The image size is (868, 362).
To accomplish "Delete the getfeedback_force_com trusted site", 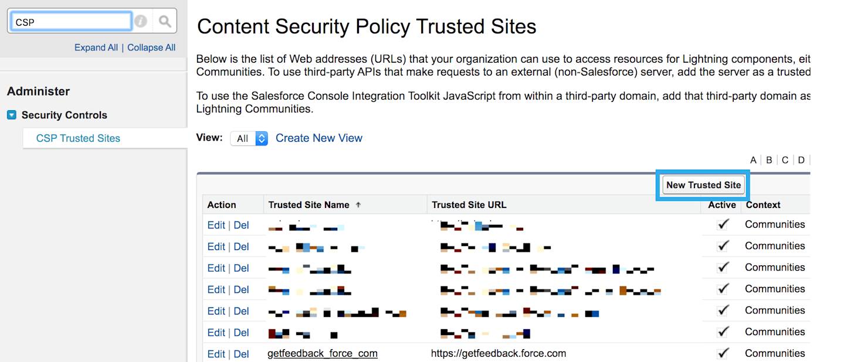I will (241, 354).
